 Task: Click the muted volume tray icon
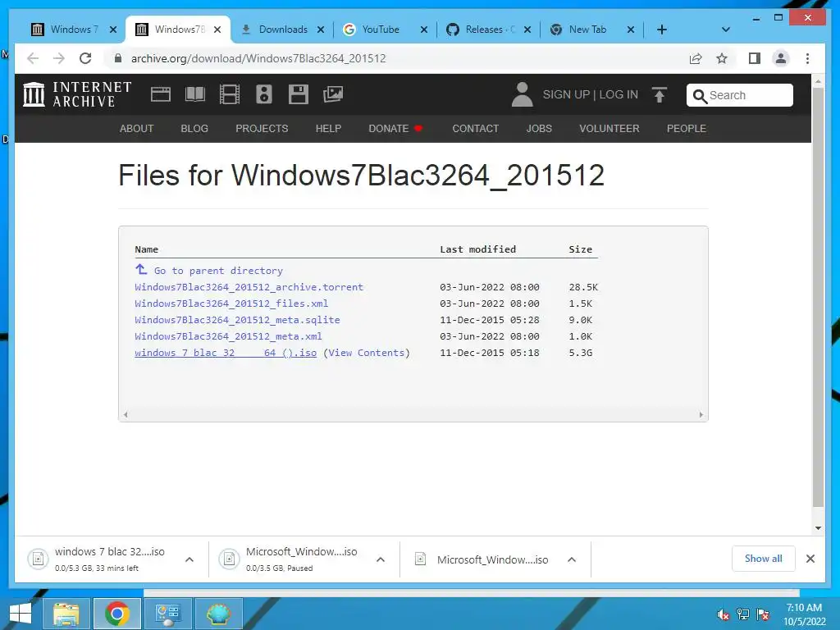coord(723,614)
